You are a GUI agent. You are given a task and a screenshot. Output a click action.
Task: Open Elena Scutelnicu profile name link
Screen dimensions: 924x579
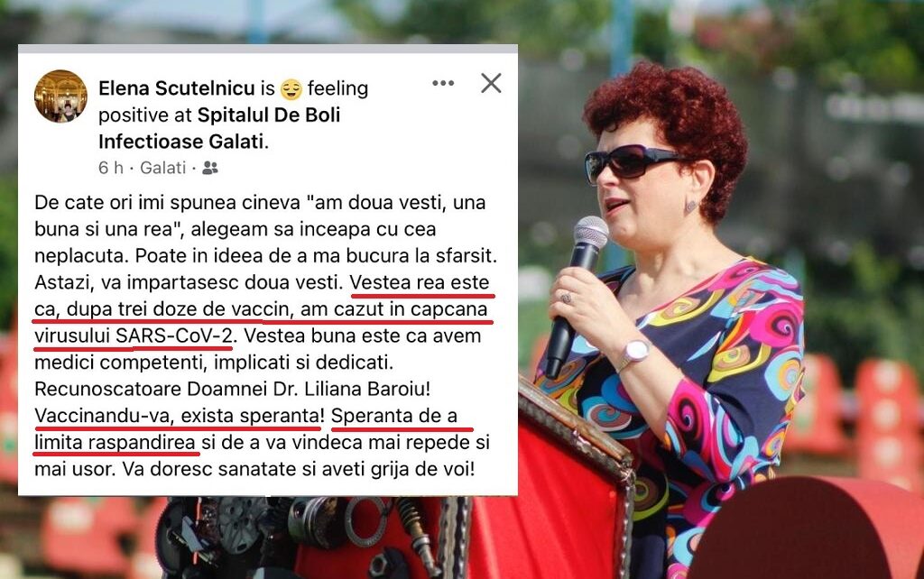(x=176, y=88)
